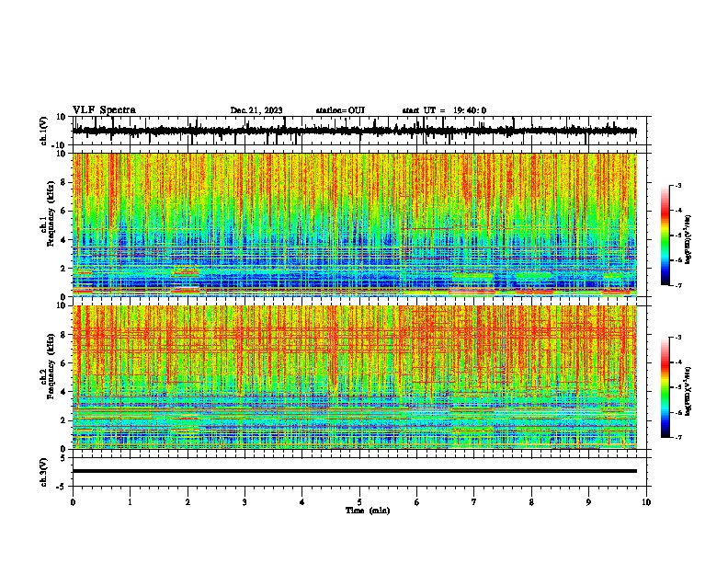Click the ch.1 voltage waveform trace
This screenshot has width=728, height=563.
(354, 131)
